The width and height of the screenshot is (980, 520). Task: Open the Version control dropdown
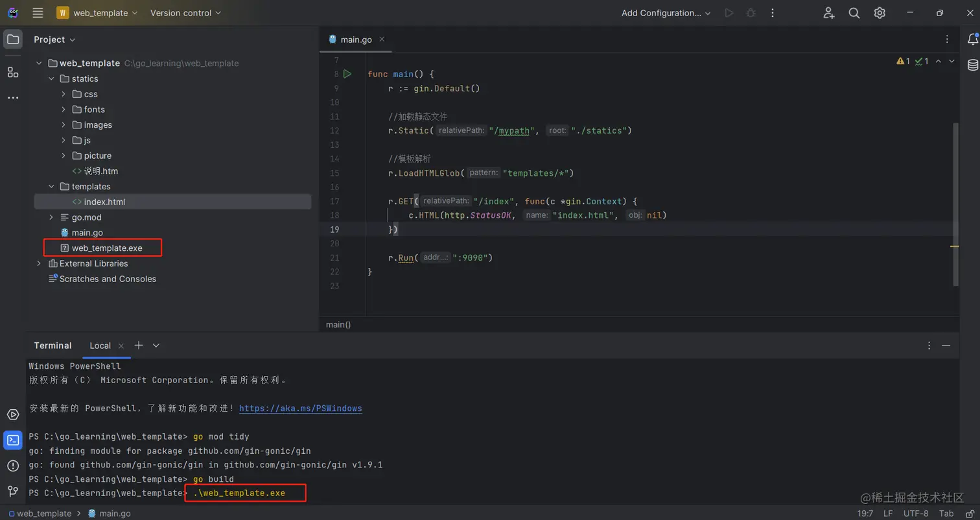pyautogui.click(x=185, y=13)
